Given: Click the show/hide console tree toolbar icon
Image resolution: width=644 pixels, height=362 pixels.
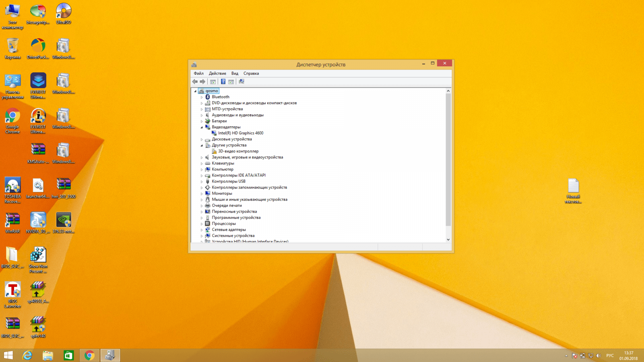Looking at the screenshot, I should [213, 82].
